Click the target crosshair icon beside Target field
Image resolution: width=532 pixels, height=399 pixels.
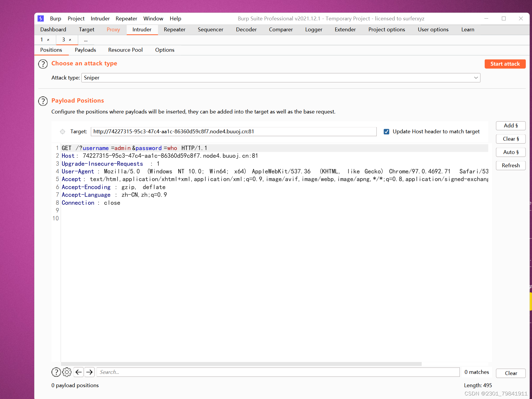pos(62,132)
